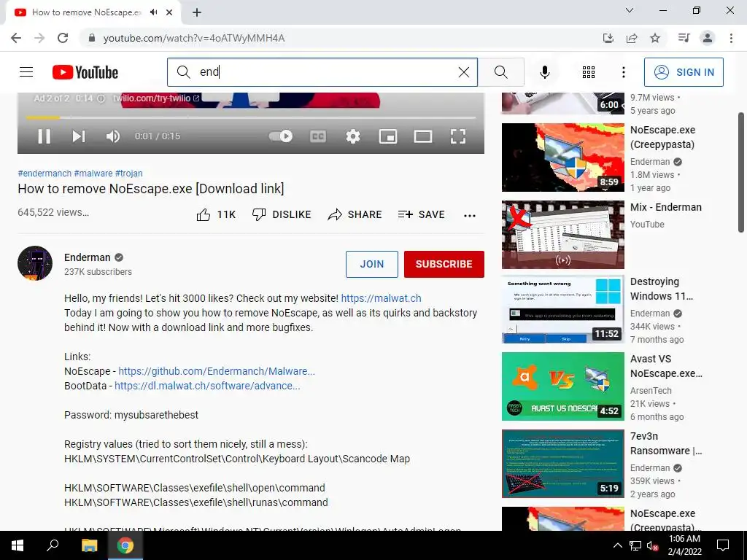Click the ad info icon
This screenshot has height=560, width=747.
[x=101, y=98]
